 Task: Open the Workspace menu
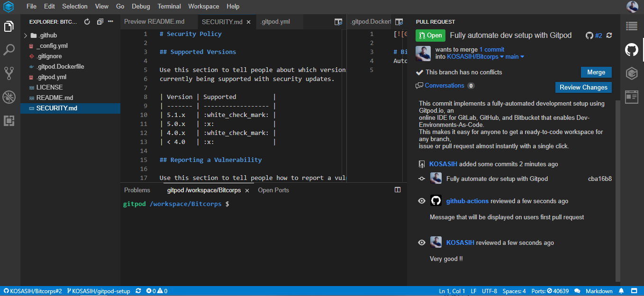pyautogui.click(x=204, y=7)
